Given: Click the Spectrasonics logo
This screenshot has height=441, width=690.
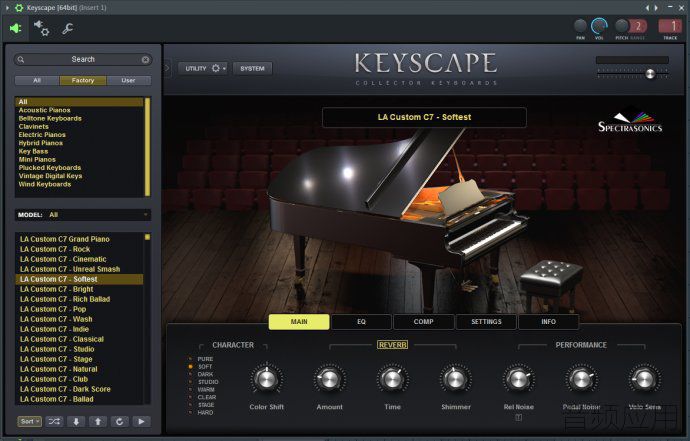Looking at the screenshot, I should [630, 121].
